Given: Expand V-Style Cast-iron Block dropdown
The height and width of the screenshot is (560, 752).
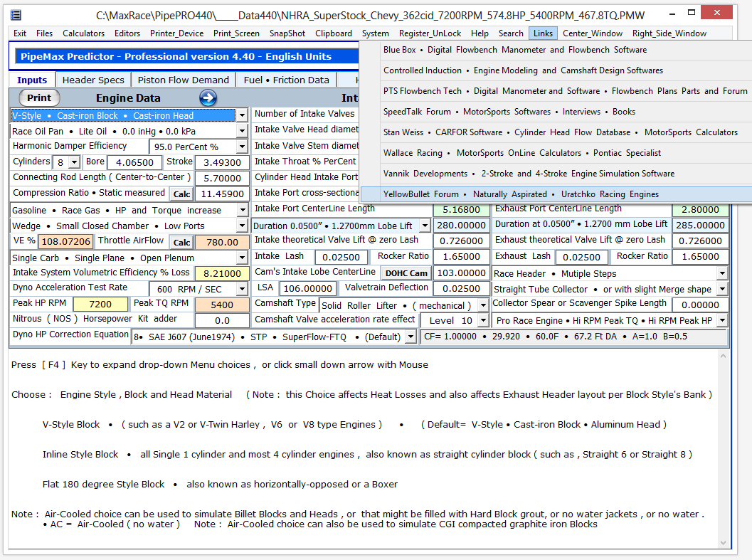Looking at the screenshot, I should click(x=242, y=116).
